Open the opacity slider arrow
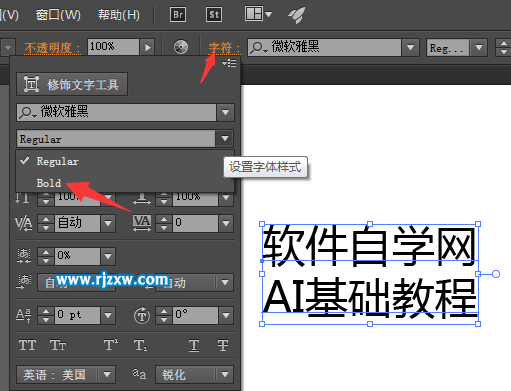This screenshot has height=391, width=511. (147, 47)
